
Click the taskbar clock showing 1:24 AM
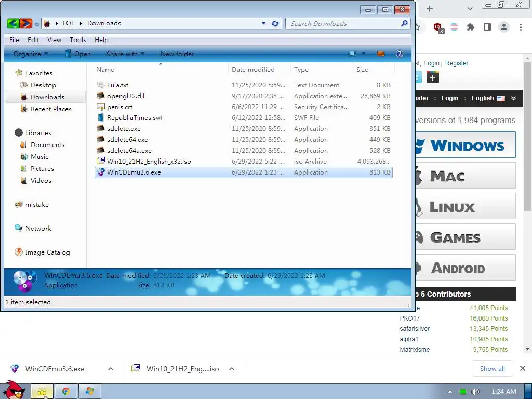click(504, 392)
